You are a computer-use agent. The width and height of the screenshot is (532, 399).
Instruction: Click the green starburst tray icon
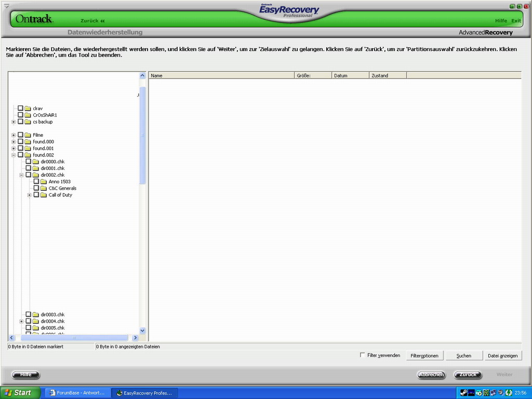[x=486, y=393]
